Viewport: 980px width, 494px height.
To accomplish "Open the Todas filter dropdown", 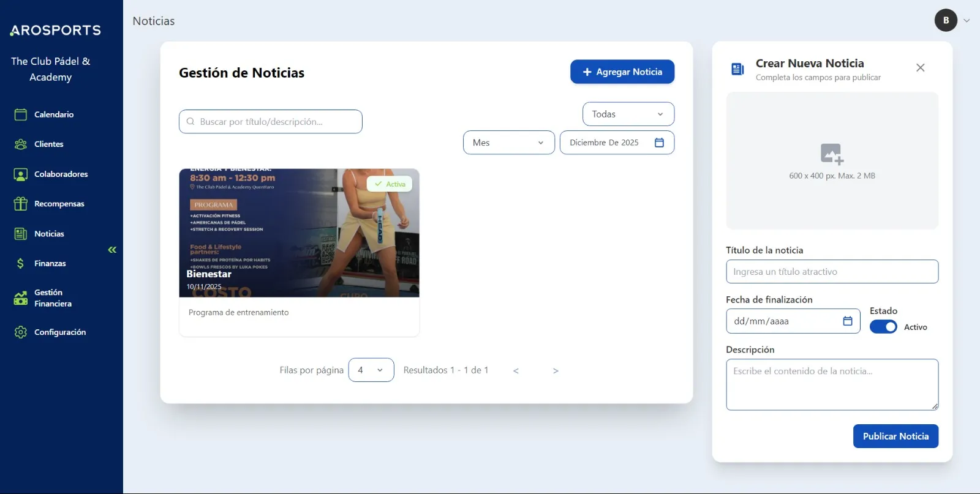I will click(x=628, y=114).
